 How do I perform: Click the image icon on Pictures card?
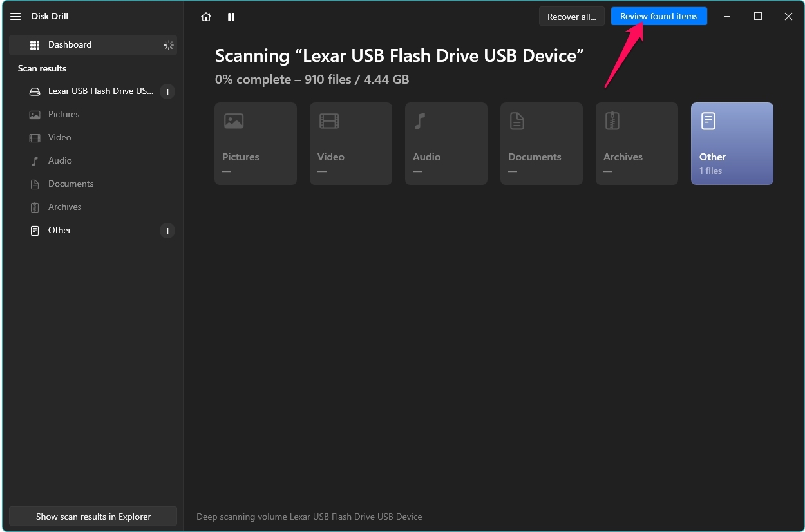[x=234, y=120]
